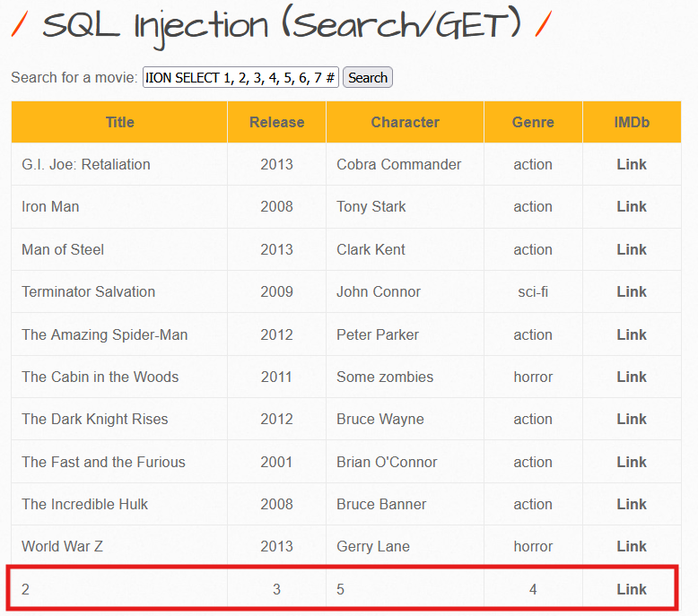Image resolution: width=698 pixels, height=616 pixels.
Task: Click Link in the injected row
Action: click(x=632, y=589)
